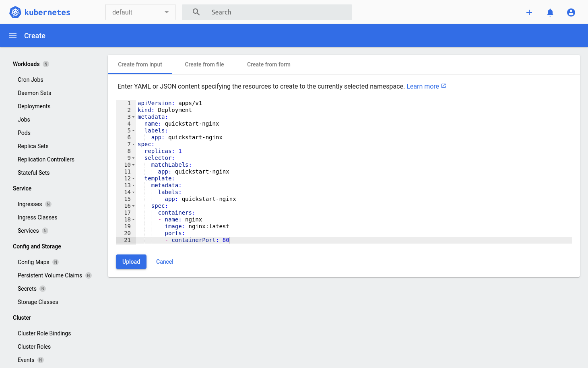Image resolution: width=588 pixels, height=368 pixels.
Task: Switch to the Create from file tab
Action: [x=204, y=64]
